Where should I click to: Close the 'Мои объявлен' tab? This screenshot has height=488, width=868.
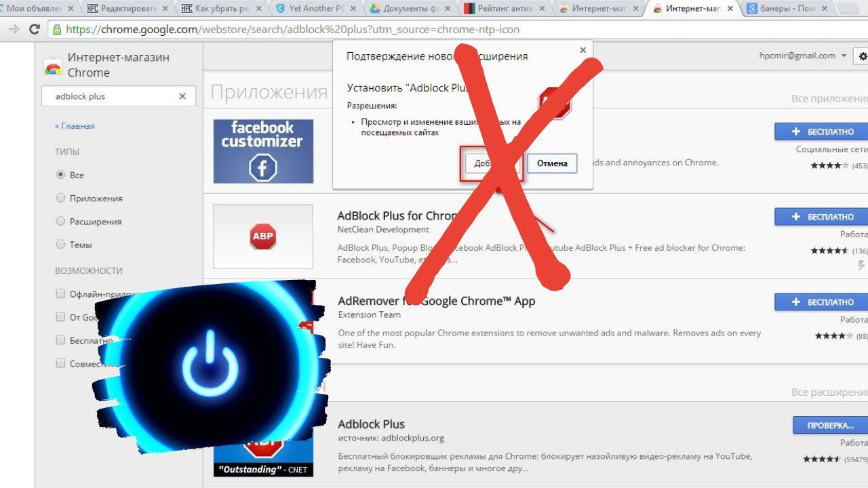70,9
